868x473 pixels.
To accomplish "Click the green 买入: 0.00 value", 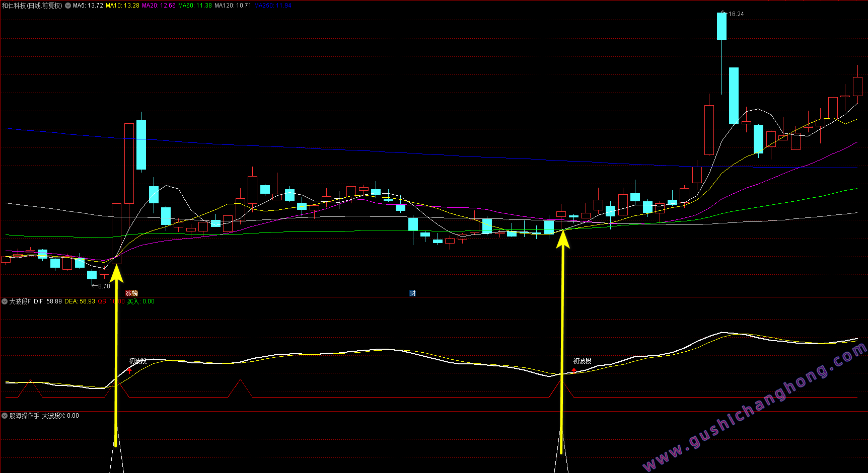I will [x=141, y=301].
